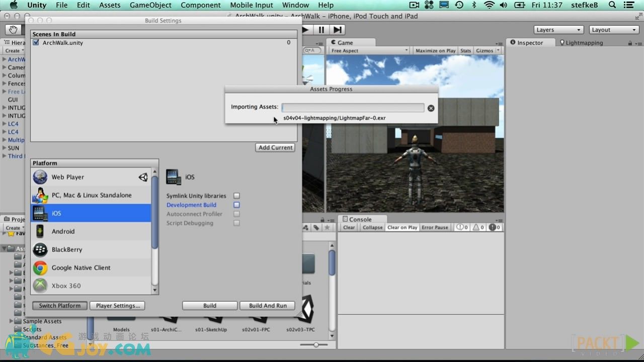Click the Inspector lock icon
The height and width of the screenshot is (362, 644).
(630, 43)
